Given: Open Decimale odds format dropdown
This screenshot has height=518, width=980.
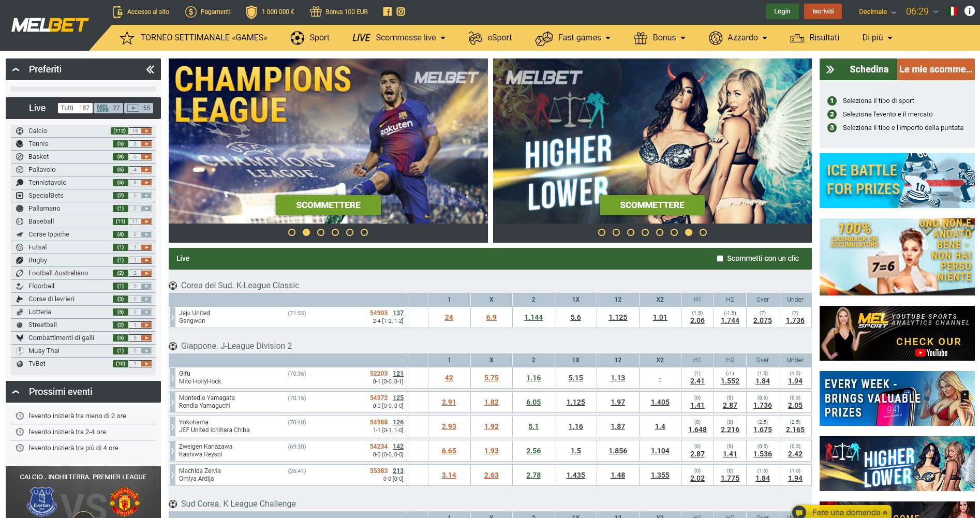Looking at the screenshot, I should [877, 11].
